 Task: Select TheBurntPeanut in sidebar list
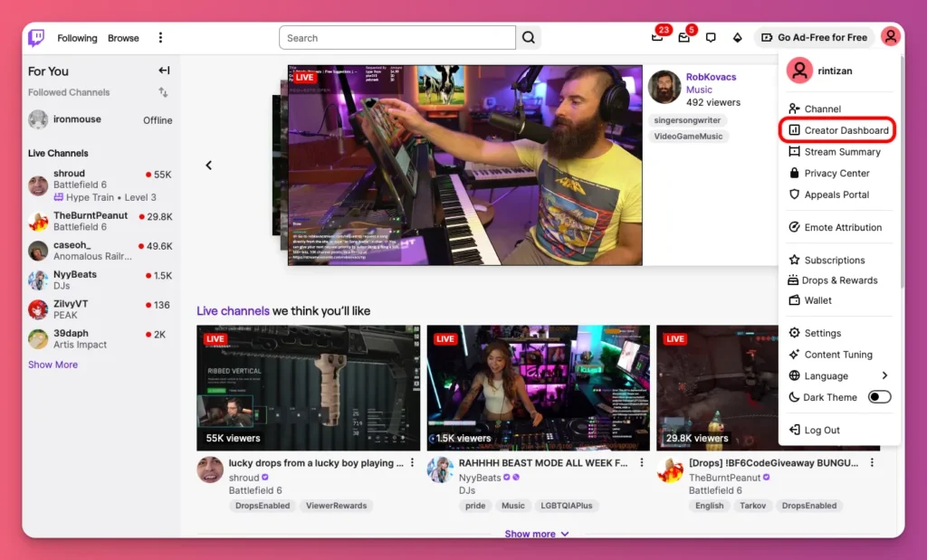point(100,221)
